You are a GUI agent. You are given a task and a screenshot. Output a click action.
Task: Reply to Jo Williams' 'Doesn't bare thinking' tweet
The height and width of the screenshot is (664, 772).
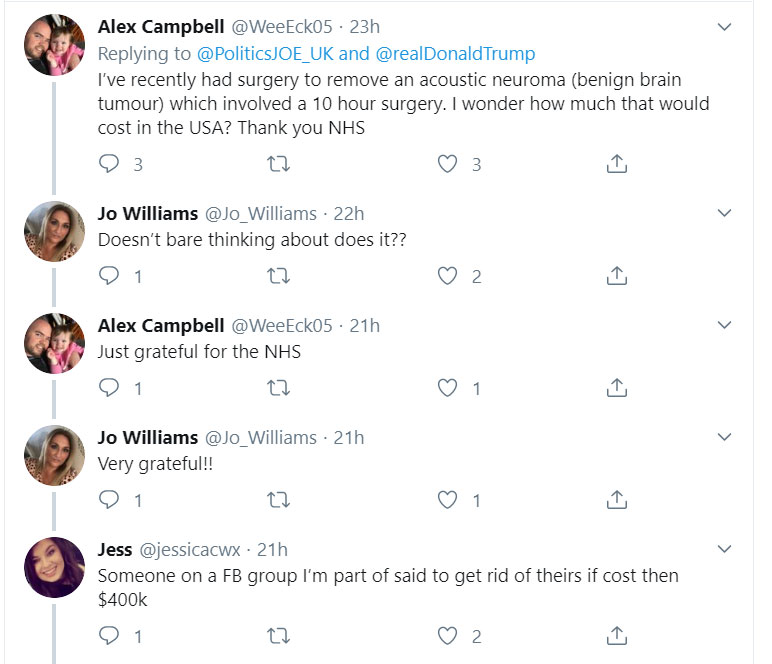pyautogui.click(x=110, y=275)
